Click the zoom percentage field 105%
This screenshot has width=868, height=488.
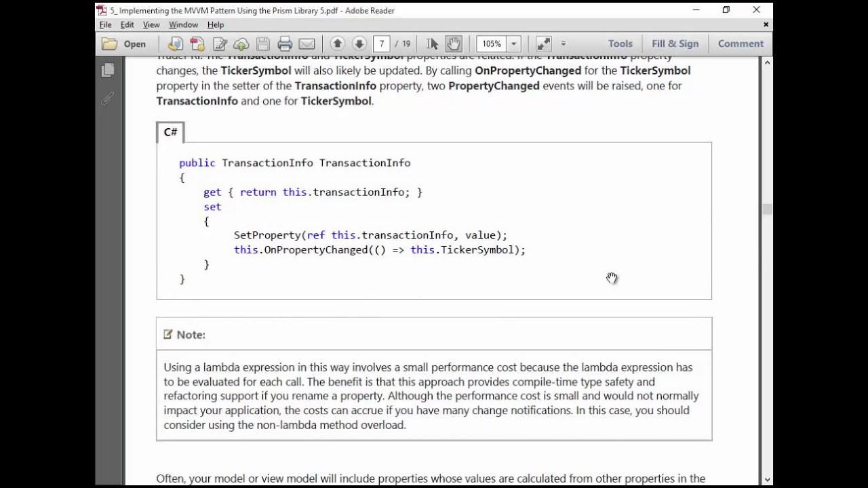point(492,43)
